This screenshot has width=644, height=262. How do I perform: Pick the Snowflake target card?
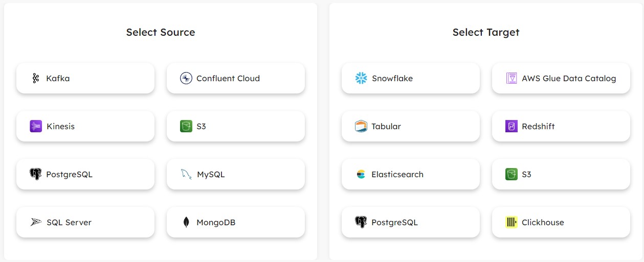411,79
